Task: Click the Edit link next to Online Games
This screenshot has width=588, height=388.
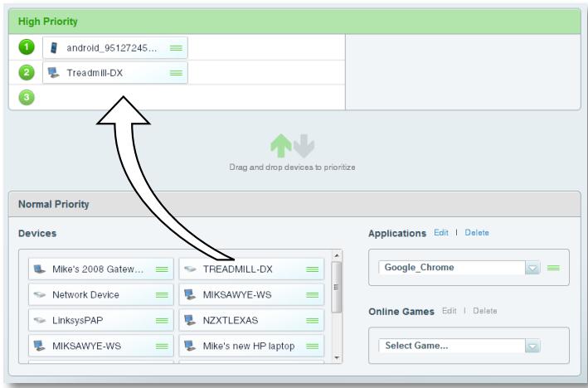Action: [x=450, y=311]
